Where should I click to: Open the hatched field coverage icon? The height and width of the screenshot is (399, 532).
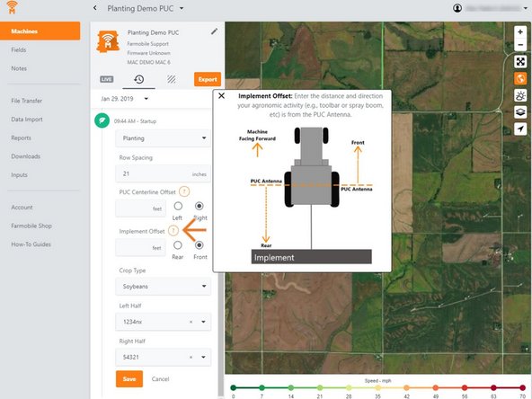click(x=172, y=79)
